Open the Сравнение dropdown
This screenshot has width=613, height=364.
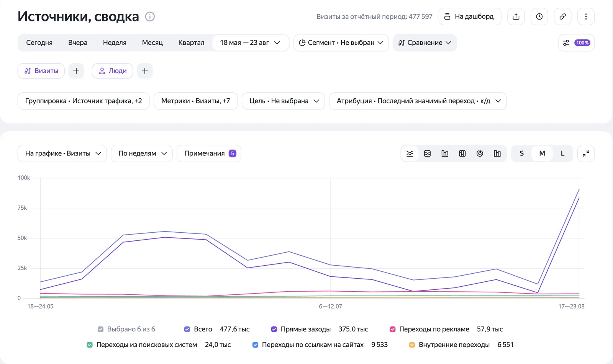(x=425, y=43)
